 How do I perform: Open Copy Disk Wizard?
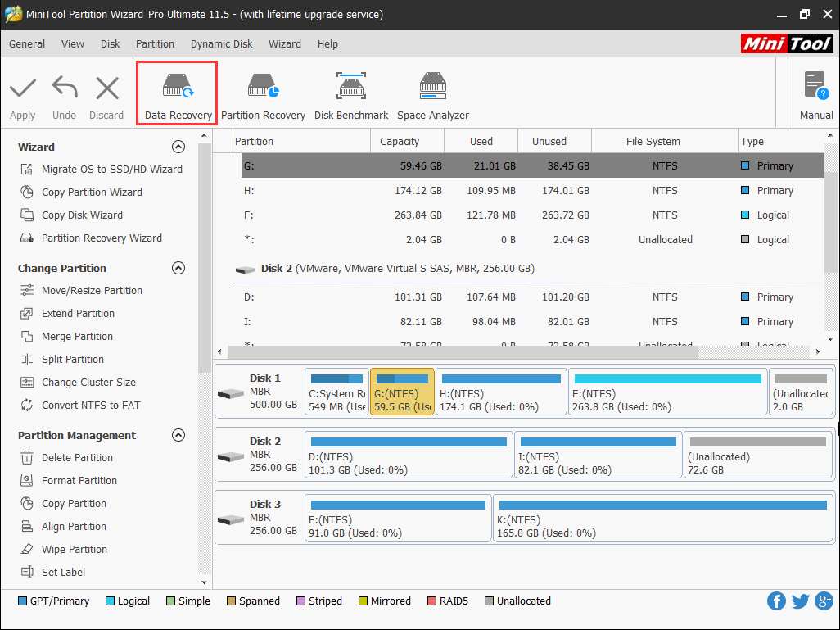tap(71, 215)
